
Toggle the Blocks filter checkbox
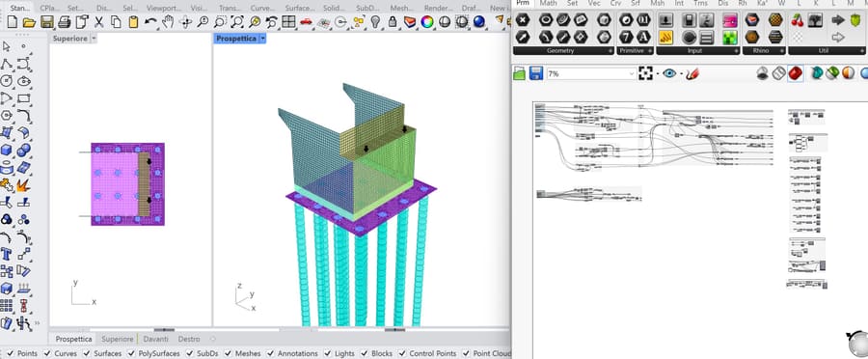365,353
